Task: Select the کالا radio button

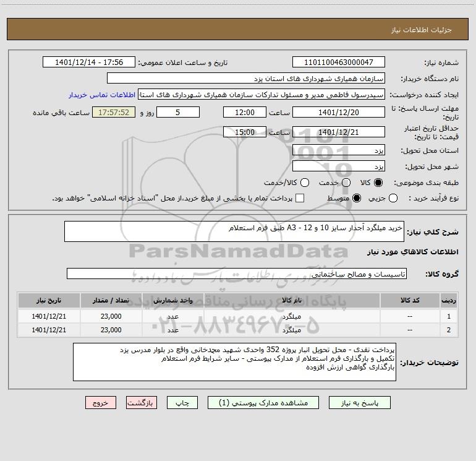Action: 378,183
